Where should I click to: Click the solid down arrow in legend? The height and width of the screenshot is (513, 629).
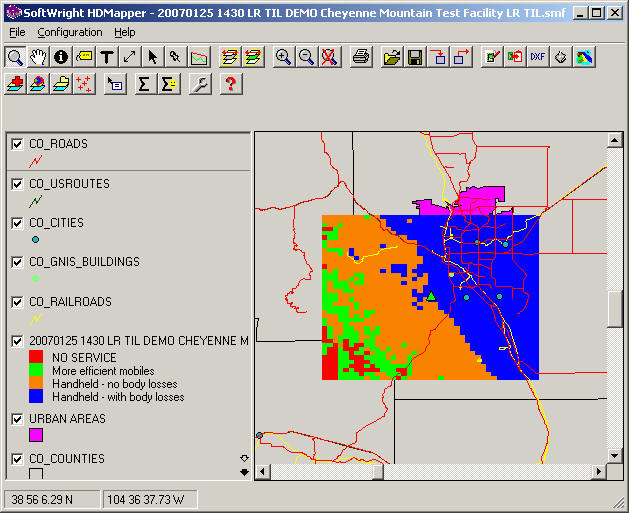[244, 472]
